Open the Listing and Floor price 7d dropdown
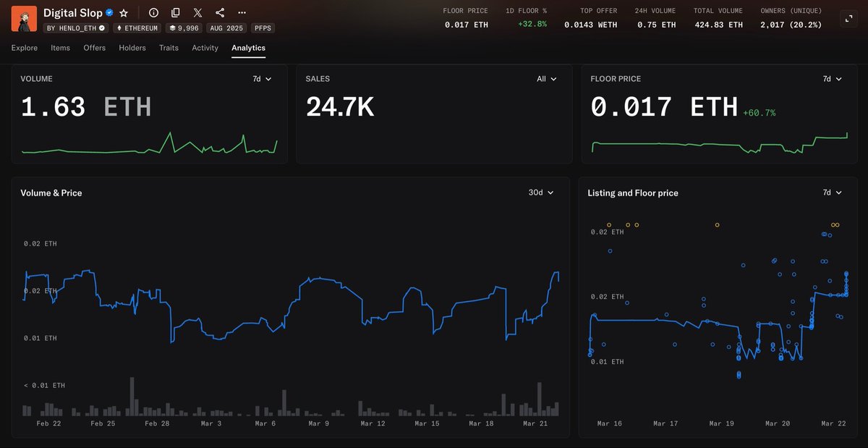Viewport: 868px width, 448px height. [x=832, y=193]
